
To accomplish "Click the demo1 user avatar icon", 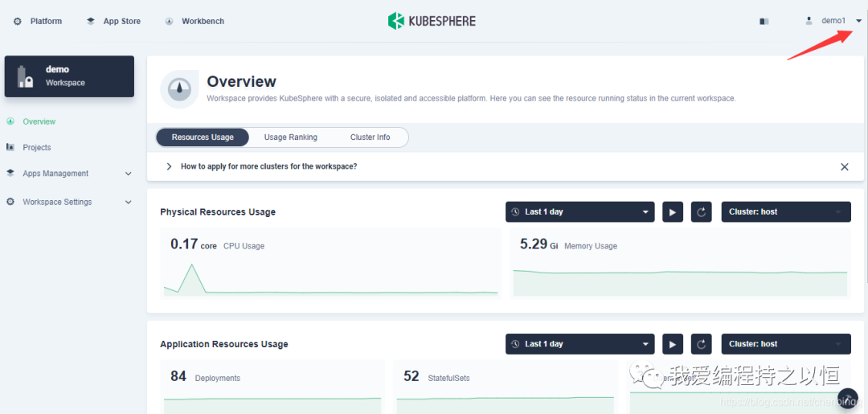I will (809, 21).
